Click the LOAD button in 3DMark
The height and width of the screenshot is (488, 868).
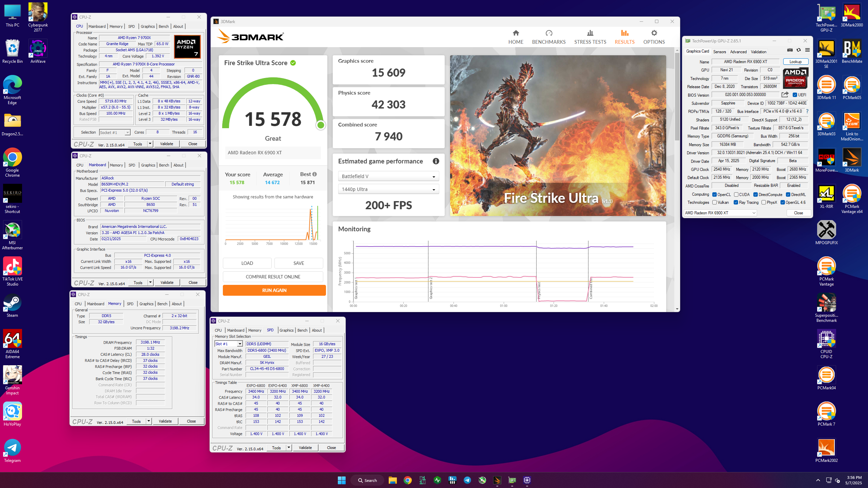tap(247, 263)
